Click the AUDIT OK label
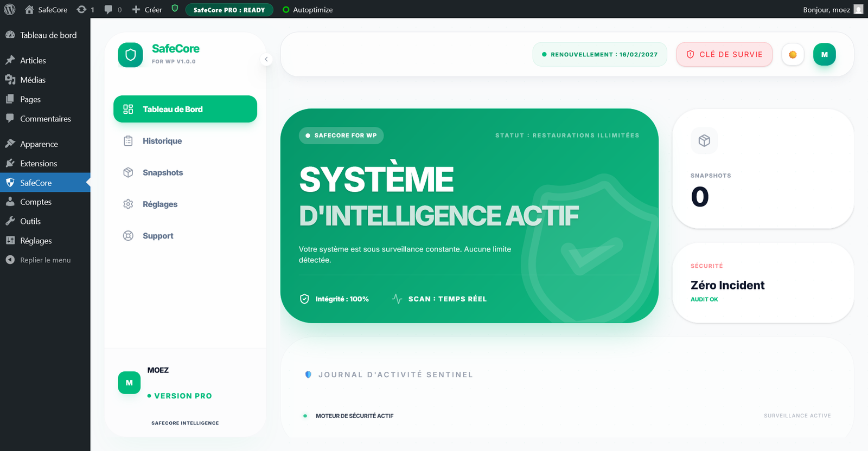Image resolution: width=868 pixels, height=451 pixels. pos(704,299)
